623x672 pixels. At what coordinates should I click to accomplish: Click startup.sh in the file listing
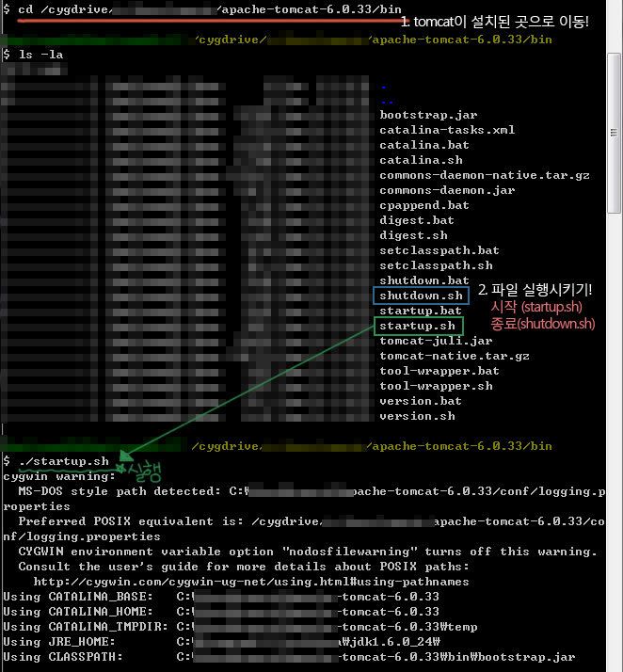(417, 326)
